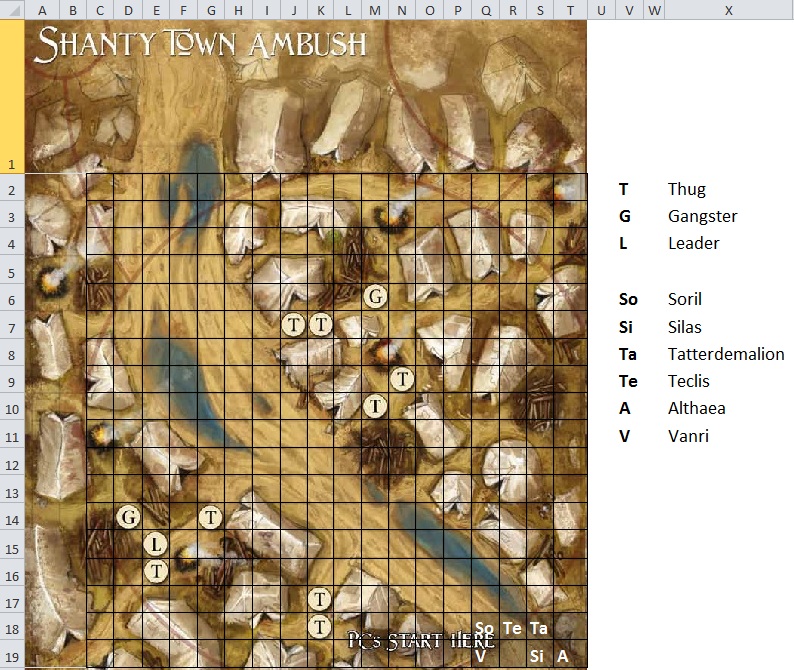Image resolution: width=794 pixels, height=670 pixels.
Task: Select the Thug token in column K row 18
Action: (x=320, y=627)
